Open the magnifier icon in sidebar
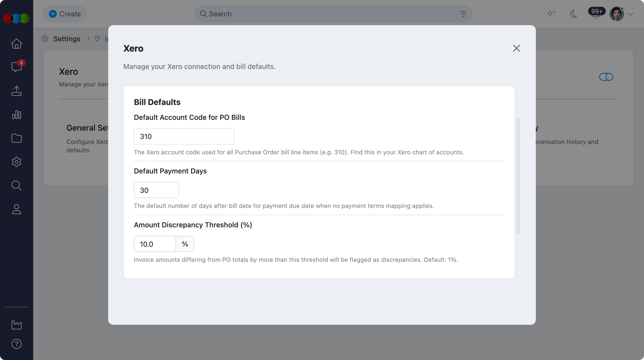This screenshot has width=644, height=360. tap(17, 186)
